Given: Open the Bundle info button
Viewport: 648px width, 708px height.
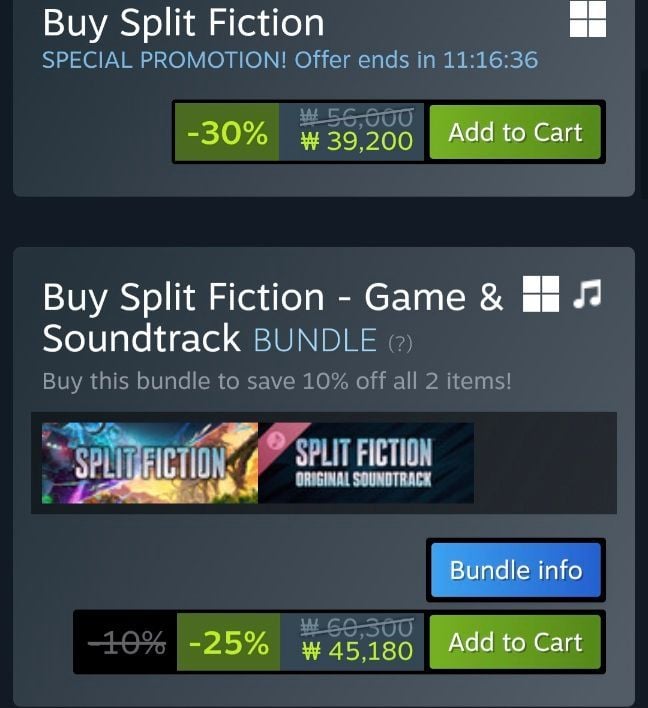Looking at the screenshot, I should pos(515,570).
